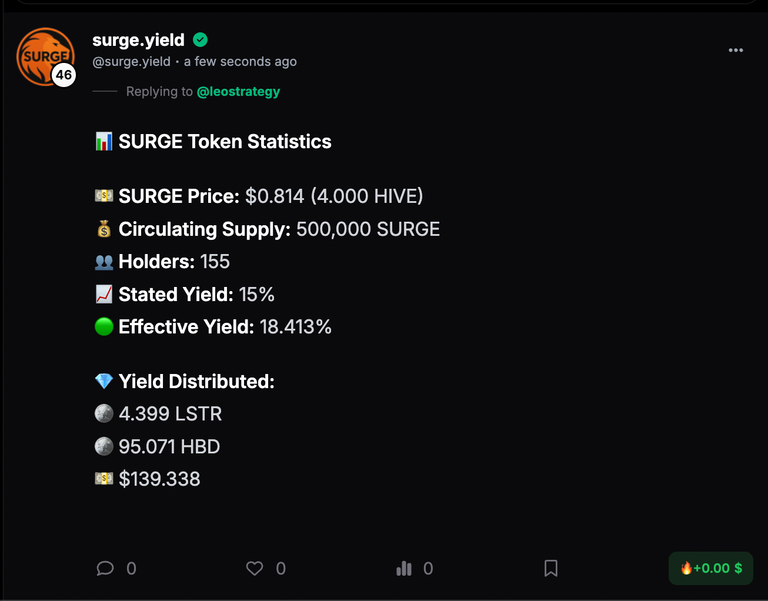Click the reply comment bubble icon
768x601 pixels.
tap(105, 568)
